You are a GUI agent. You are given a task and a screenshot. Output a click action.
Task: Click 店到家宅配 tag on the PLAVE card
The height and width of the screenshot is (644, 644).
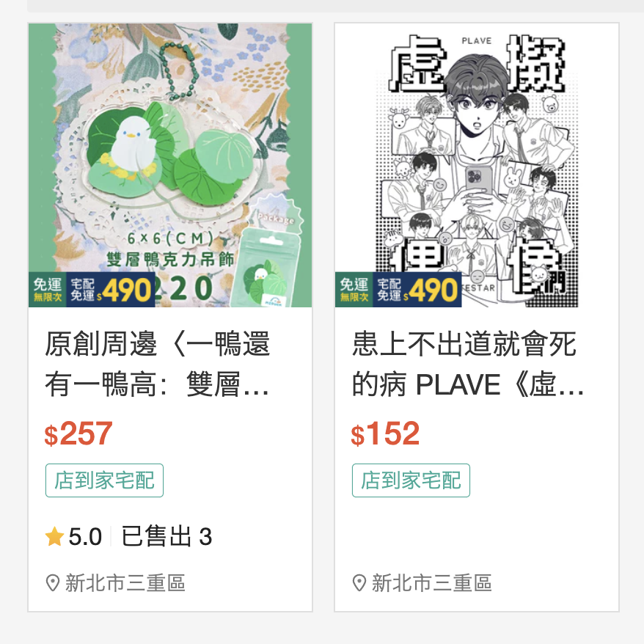point(411,480)
